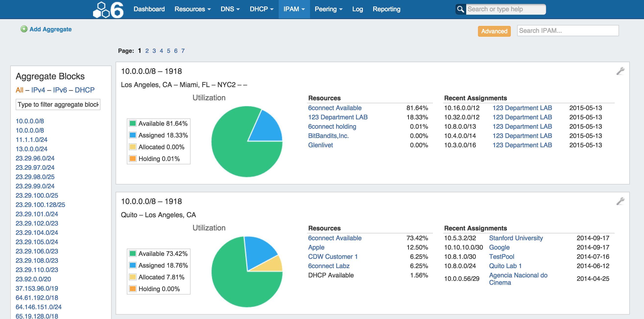Open the Google assignment link
644x319 pixels.
coord(499,247)
